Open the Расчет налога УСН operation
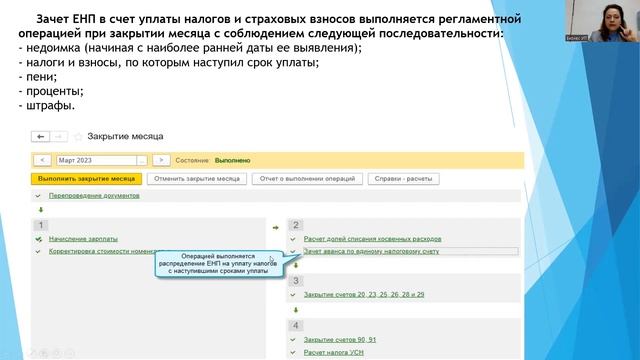 (x=333, y=352)
